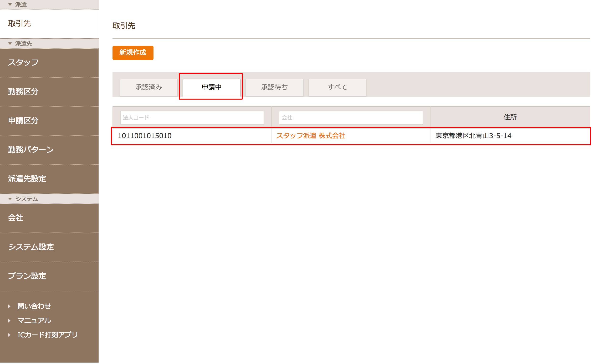The image size is (593, 364).
Task: Open スタッフ in the sidebar
Action: pyautogui.click(x=49, y=63)
